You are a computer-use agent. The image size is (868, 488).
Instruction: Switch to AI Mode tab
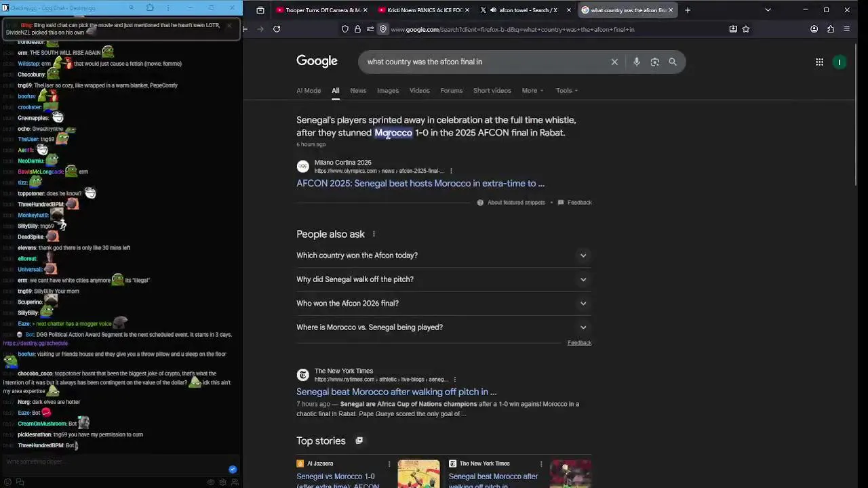[309, 90]
